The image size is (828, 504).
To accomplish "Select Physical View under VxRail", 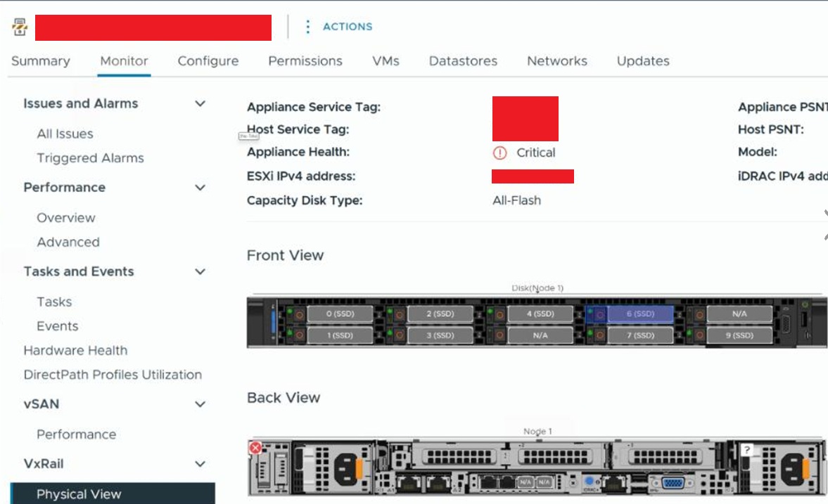I will click(x=113, y=494).
